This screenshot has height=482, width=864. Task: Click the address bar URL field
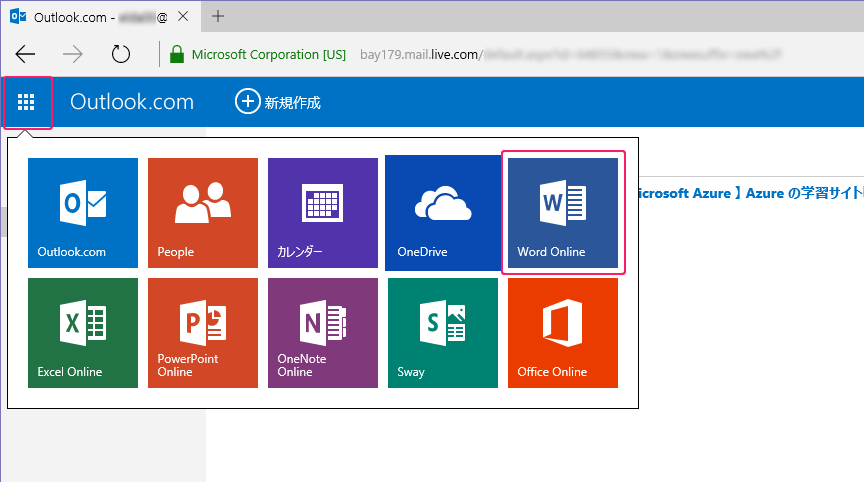pos(570,55)
